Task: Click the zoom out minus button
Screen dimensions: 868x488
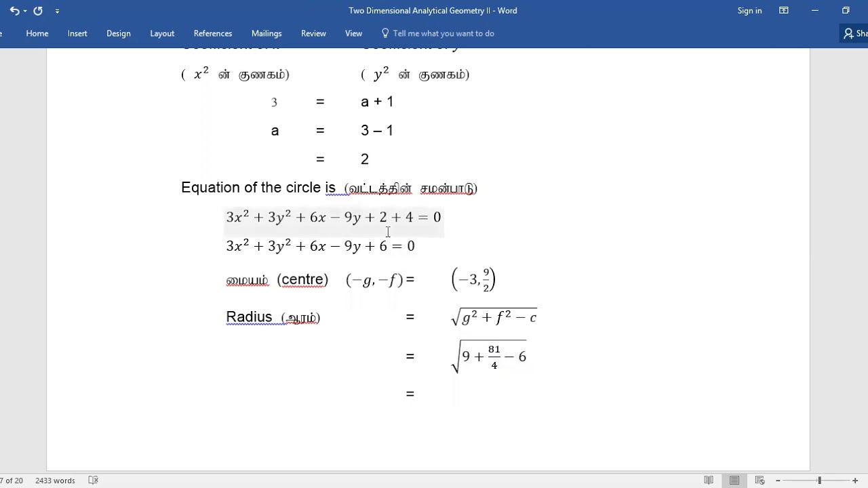Action: [778, 481]
